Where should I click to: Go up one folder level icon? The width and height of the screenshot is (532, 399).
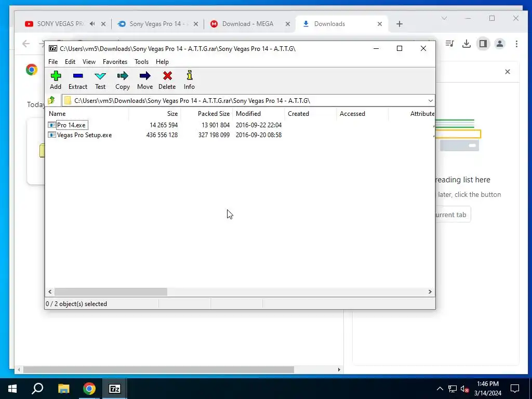coord(51,100)
